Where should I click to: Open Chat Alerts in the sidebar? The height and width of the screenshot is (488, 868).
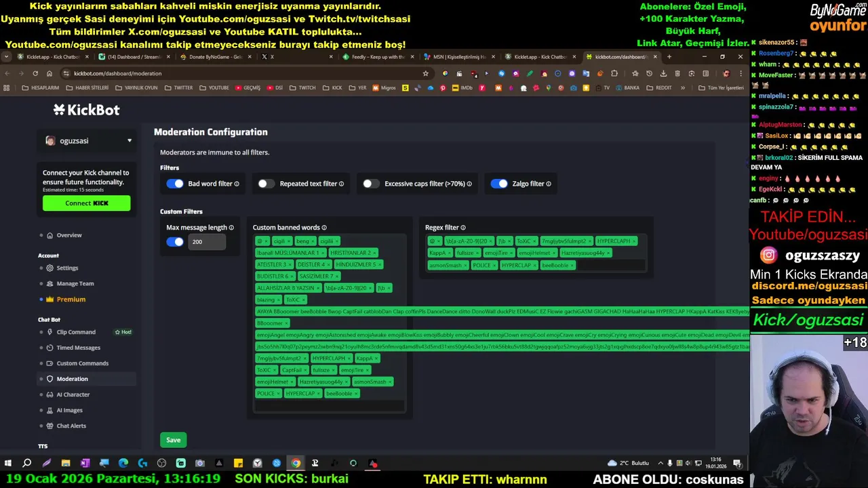tap(71, 426)
